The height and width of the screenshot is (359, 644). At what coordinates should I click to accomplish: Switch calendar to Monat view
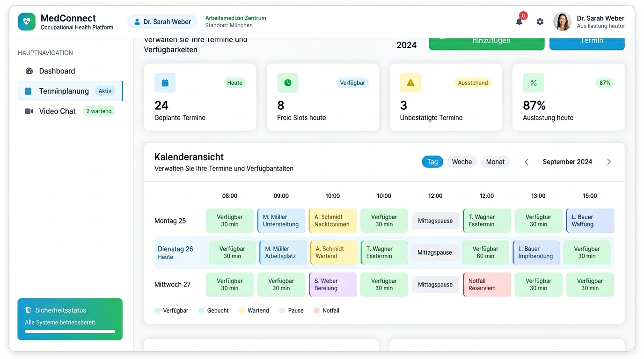click(x=495, y=162)
